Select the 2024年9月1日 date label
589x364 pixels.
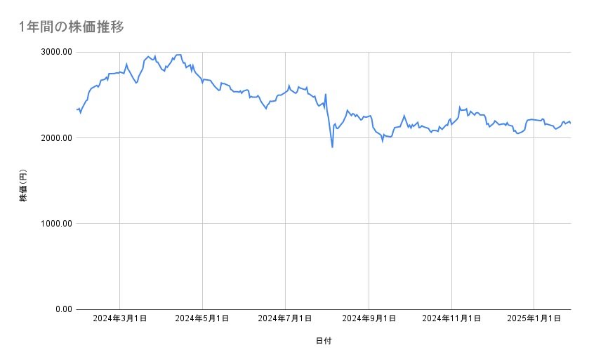pyautogui.click(x=369, y=318)
